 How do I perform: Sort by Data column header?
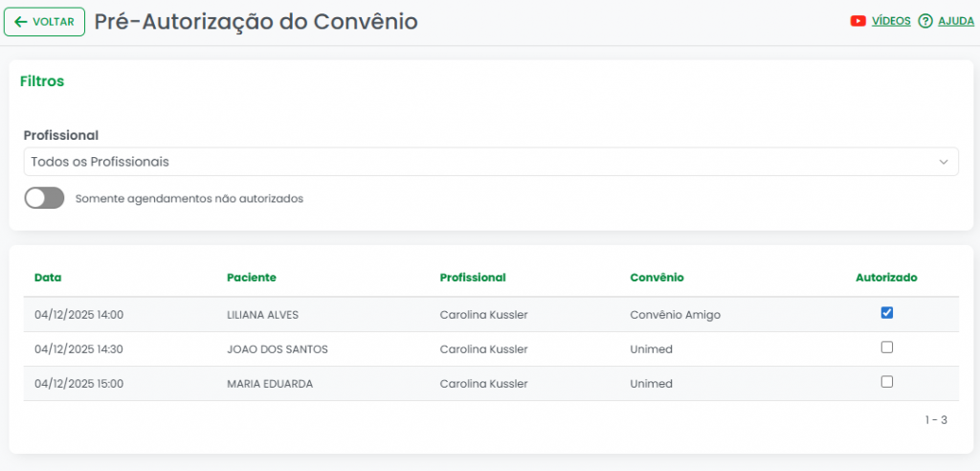tap(48, 278)
